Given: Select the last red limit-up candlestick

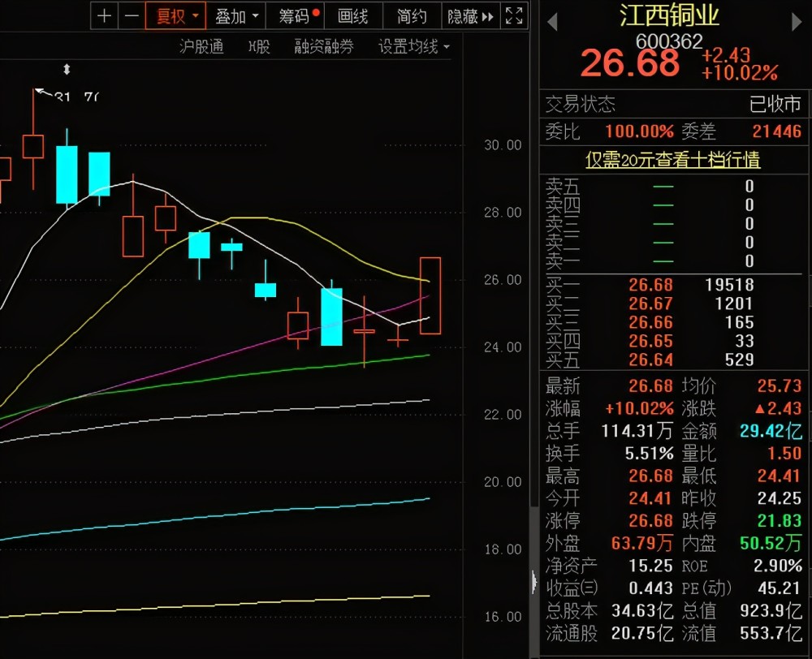Looking at the screenshot, I should tap(430, 295).
